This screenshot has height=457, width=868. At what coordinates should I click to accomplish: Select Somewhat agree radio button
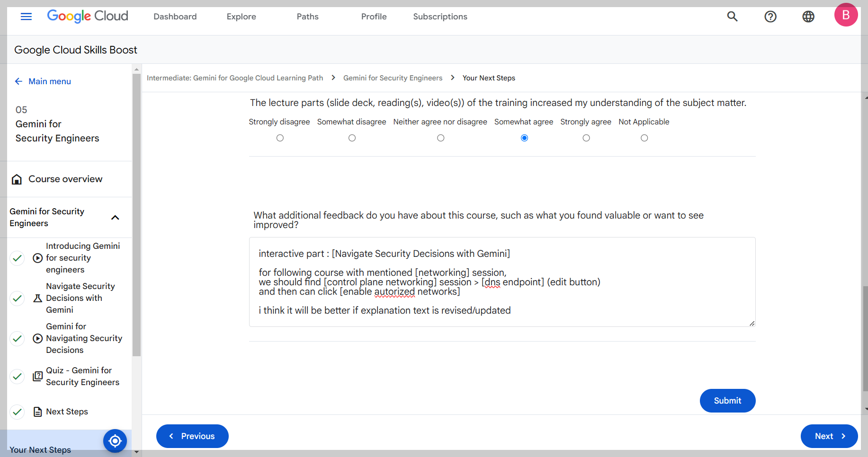click(524, 138)
